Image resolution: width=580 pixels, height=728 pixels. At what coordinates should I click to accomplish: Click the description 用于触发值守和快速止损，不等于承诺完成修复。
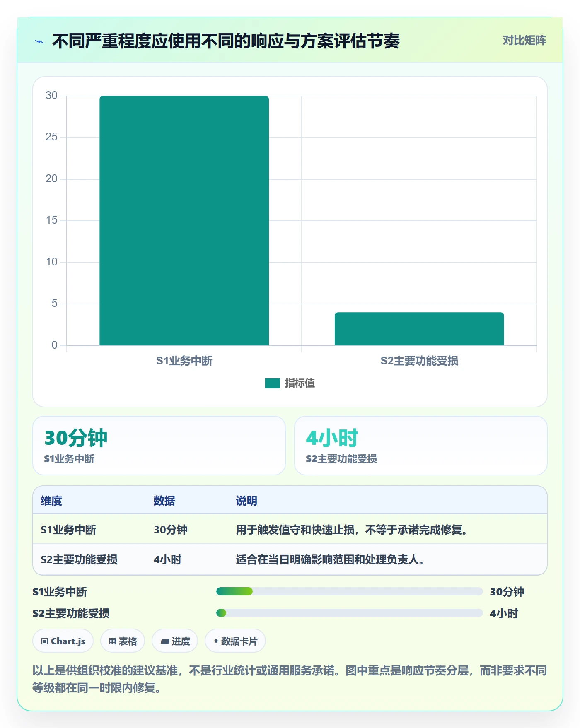352,530
